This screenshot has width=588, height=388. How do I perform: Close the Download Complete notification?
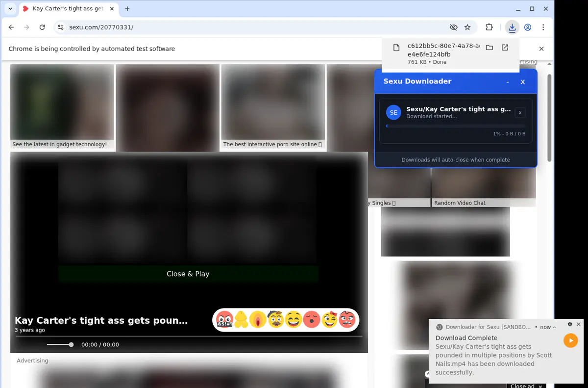click(578, 324)
